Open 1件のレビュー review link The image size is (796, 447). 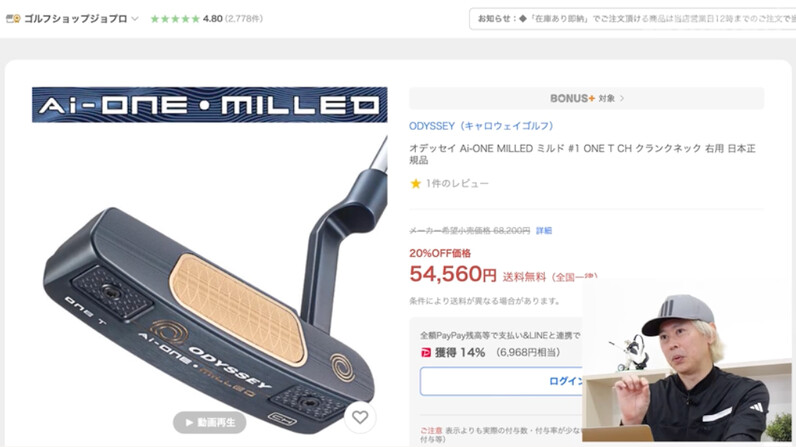(457, 184)
